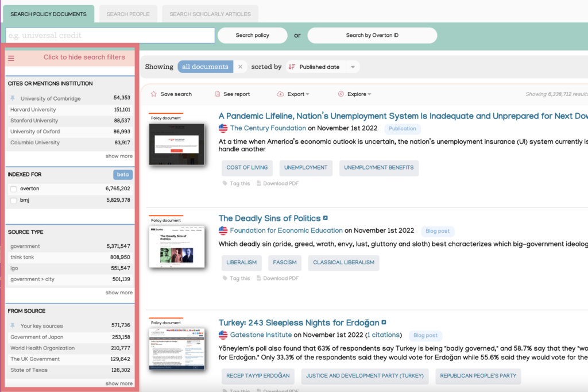Screen dimensions: 588x392
Task: Click the Save search link
Action: pyautogui.click(x=176, y=94)
